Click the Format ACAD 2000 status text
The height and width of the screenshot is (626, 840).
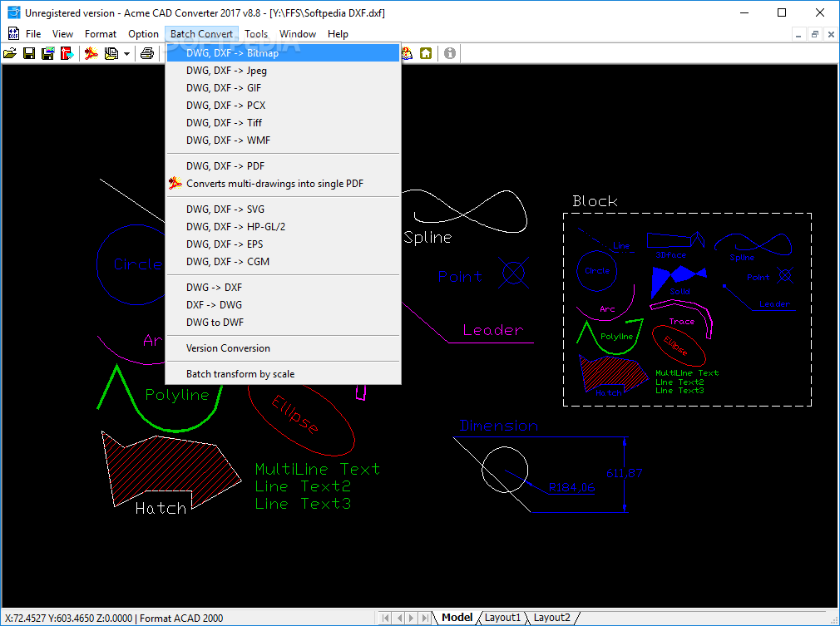click(181, 618)
